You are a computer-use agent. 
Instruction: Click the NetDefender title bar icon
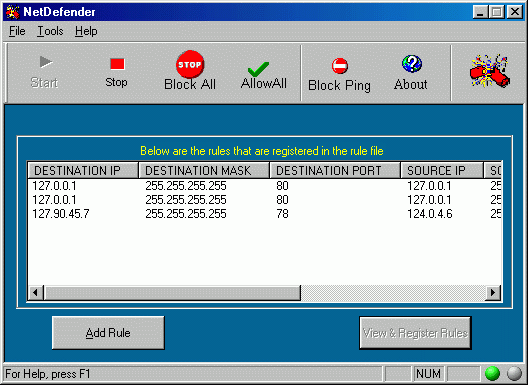[13, 12]
